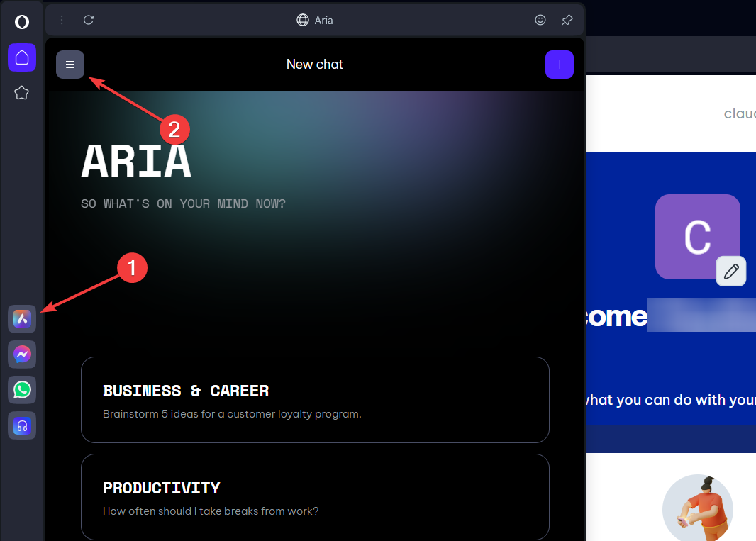Click the globe icon beside Aria title
Screen dimensions: 756x541
point(302,20)
